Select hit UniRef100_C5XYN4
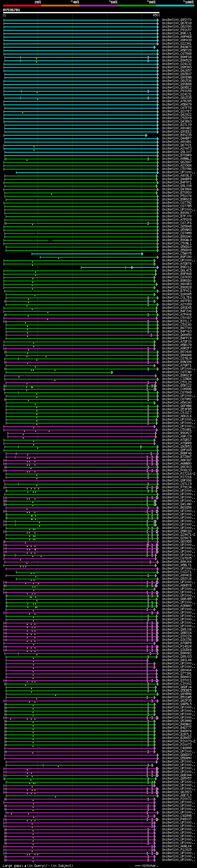 pos(176,169)
